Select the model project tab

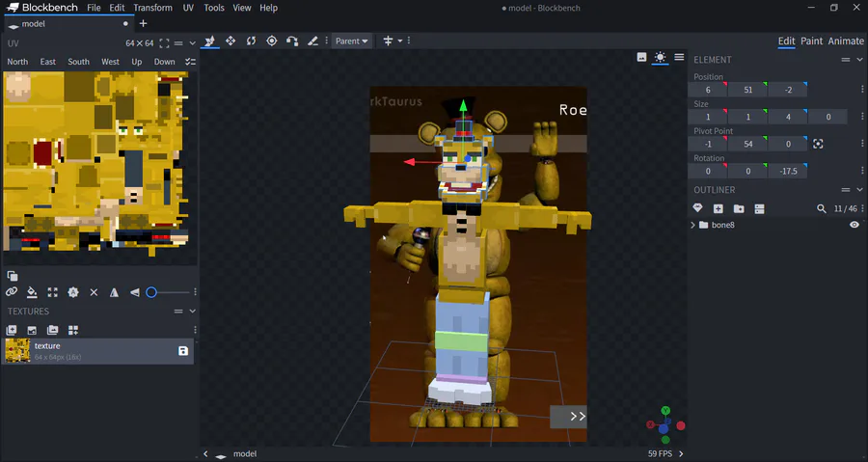click(x=68, y=24)
